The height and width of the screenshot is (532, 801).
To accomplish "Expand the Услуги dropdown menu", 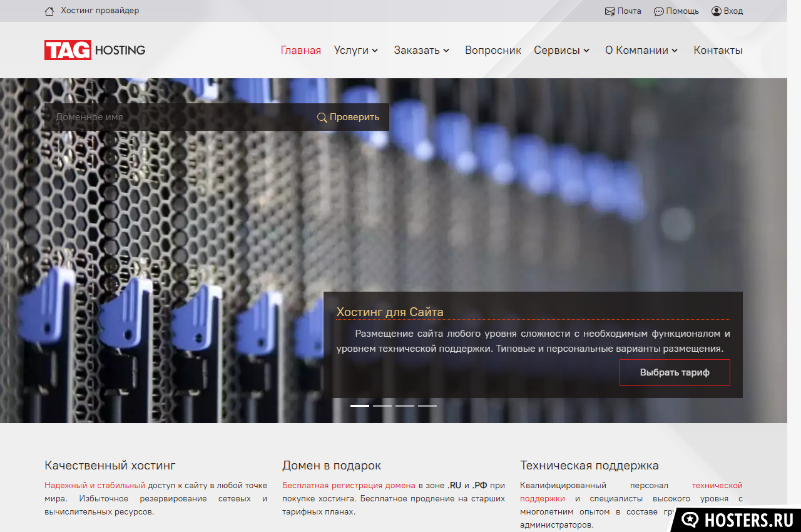I will pos(355,51).
